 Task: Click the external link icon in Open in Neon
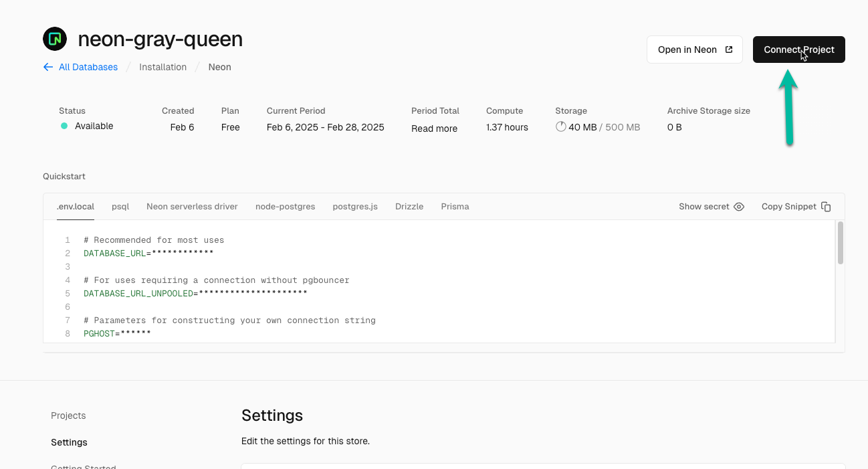tap(729, 50)
